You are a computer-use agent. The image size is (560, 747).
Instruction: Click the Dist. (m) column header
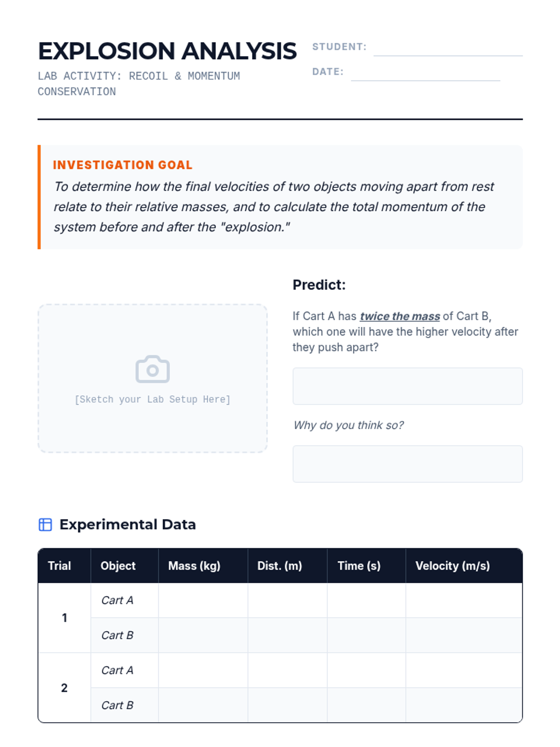[280, 566]
